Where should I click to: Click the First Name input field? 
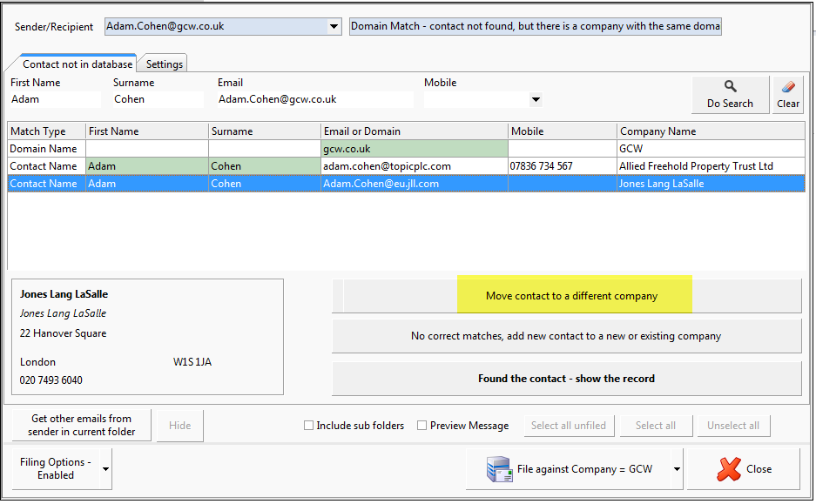[x=56, y=99]
